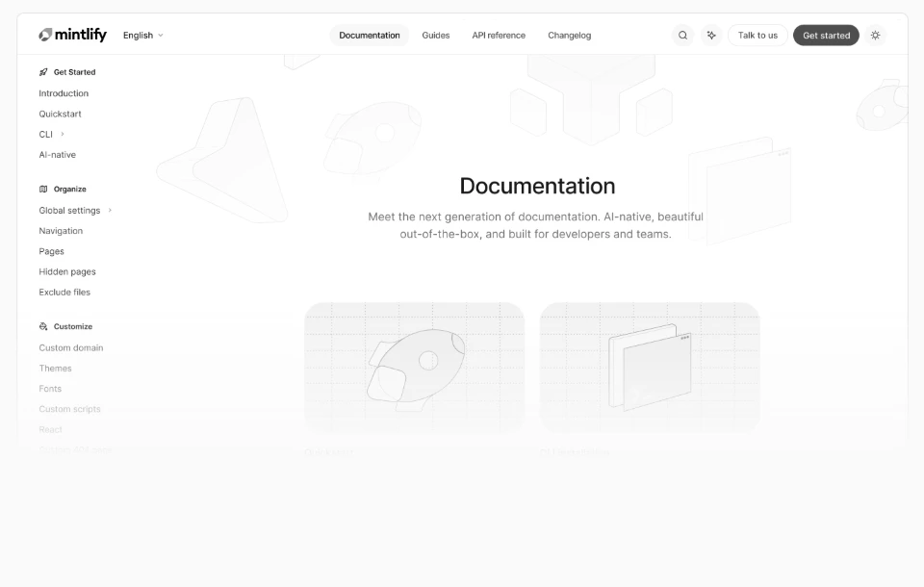Screen dimensions: 924x587
Task: Click the Get Started rocket icon
Action: tap(43, 72)
